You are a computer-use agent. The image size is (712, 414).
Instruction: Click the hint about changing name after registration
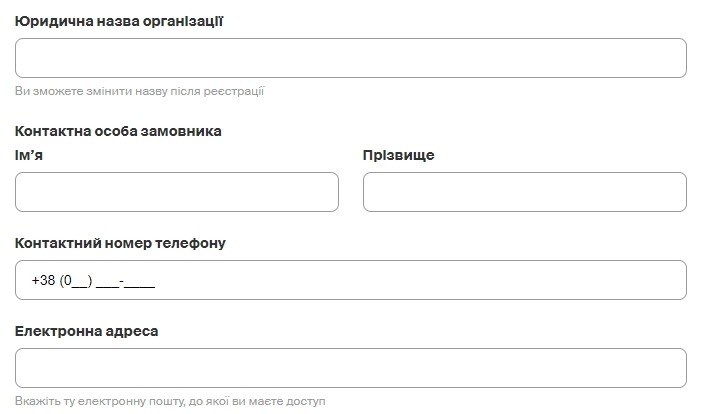(x=139, y=91)
